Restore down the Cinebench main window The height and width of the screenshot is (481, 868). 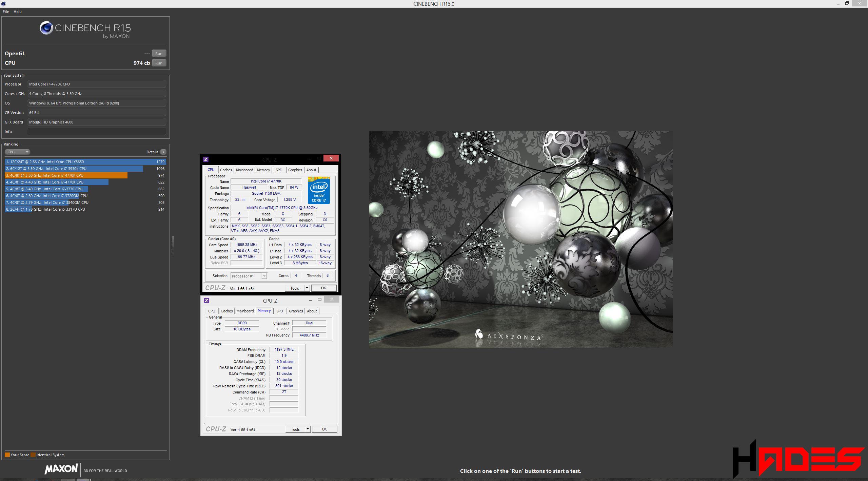(x=847, y=3)
